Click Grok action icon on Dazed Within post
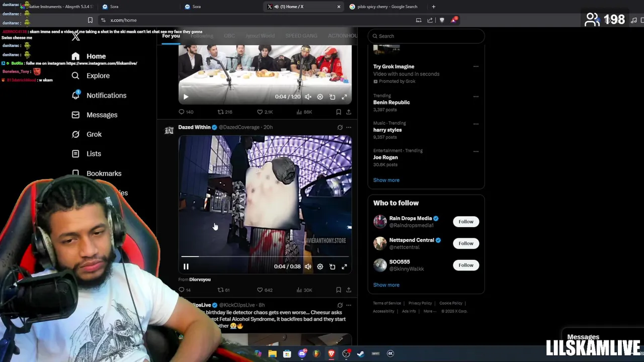644x362 pixels. pyautogui.click(x=340, y=127)
